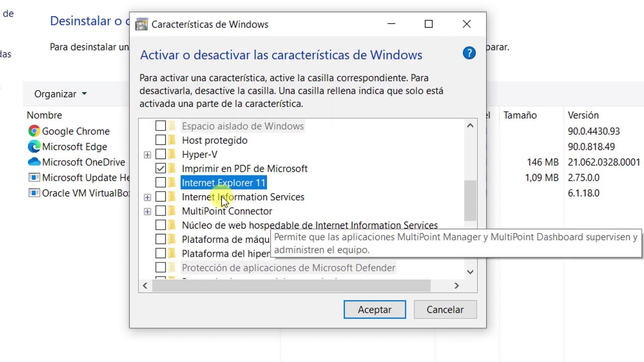Uncheck Imprimir en PDF de Microsoft
Viewport: 644px width, 362px height.
tap(160, 168)
